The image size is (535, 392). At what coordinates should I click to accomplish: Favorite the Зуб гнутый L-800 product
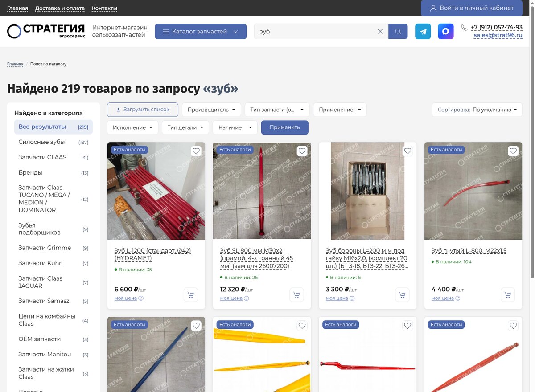tap(513, 151)
